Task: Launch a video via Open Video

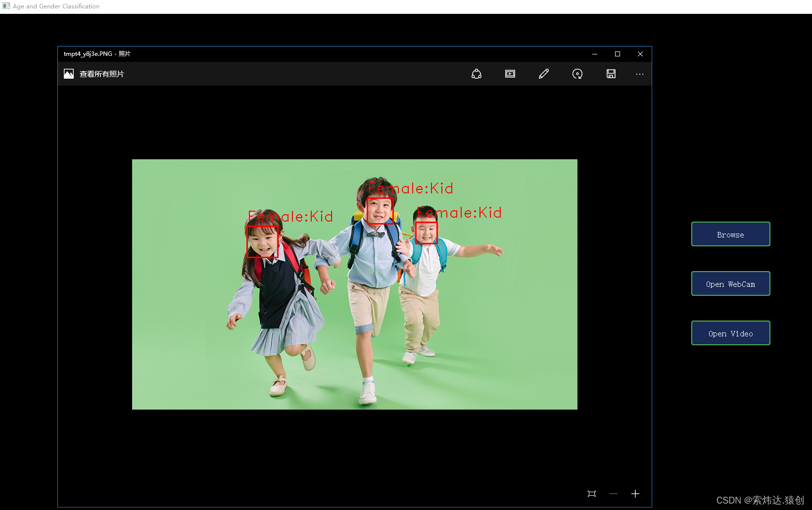Action: 730,333
